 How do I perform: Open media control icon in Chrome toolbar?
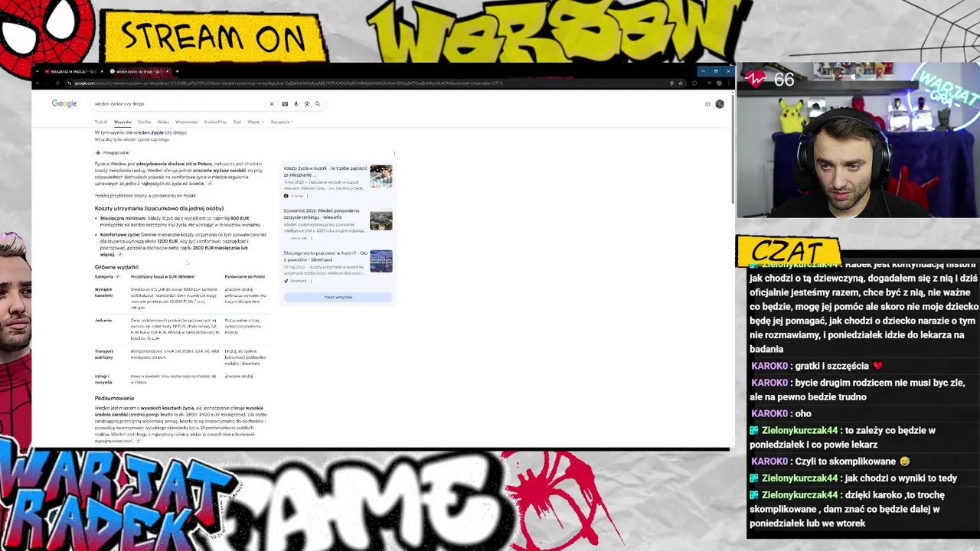[x=709, y=83]
